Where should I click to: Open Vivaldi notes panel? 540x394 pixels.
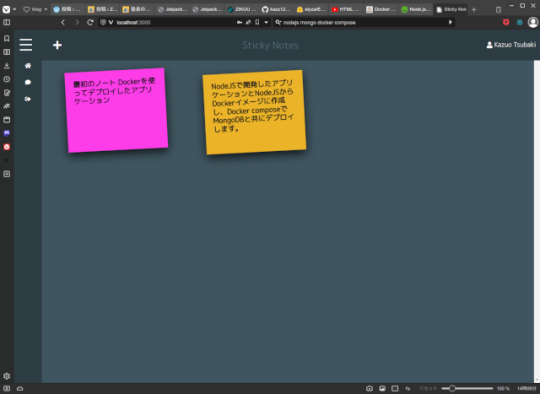click(7, 93)
